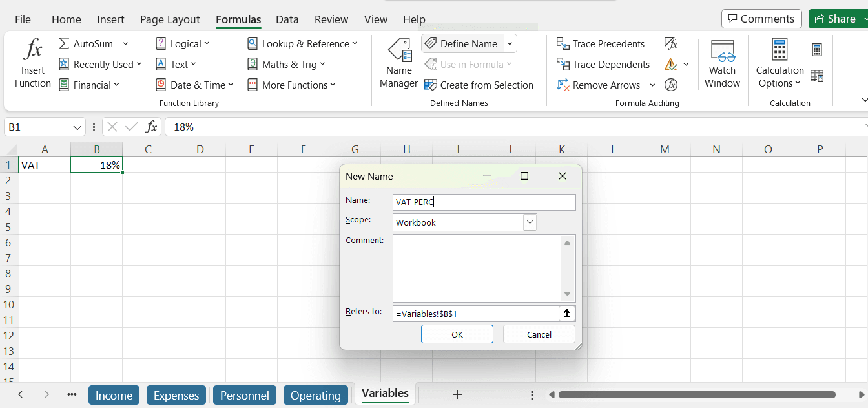Viewport: 868px width, 408px height.
Task: Click the Refers to range selector button
Action: 566,313
